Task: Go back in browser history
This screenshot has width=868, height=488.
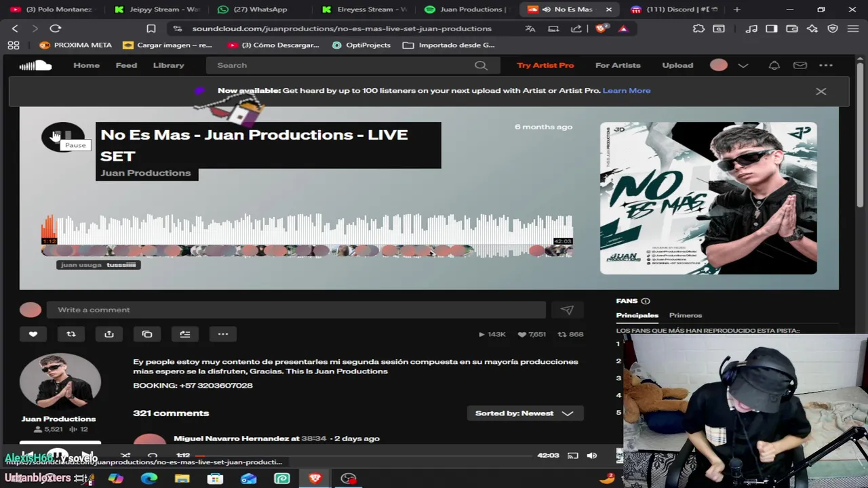Action: pyautogui.click(x=15, y=28)
